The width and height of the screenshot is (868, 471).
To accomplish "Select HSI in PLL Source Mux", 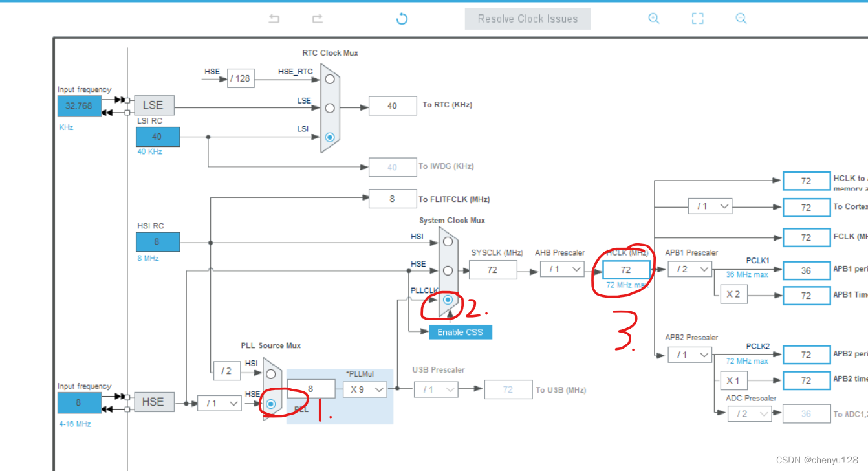I will pyautogui.click(x=271, y=374).
